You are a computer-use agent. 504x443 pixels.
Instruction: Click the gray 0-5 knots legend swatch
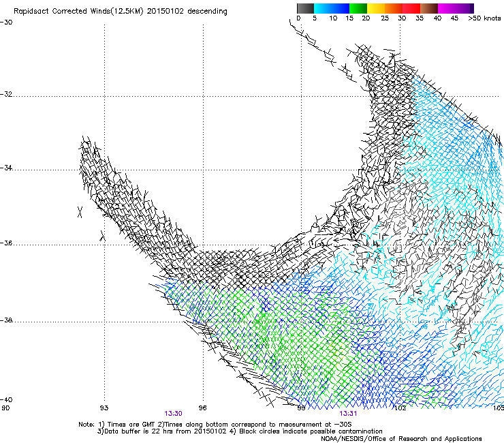tap(305, 8)
